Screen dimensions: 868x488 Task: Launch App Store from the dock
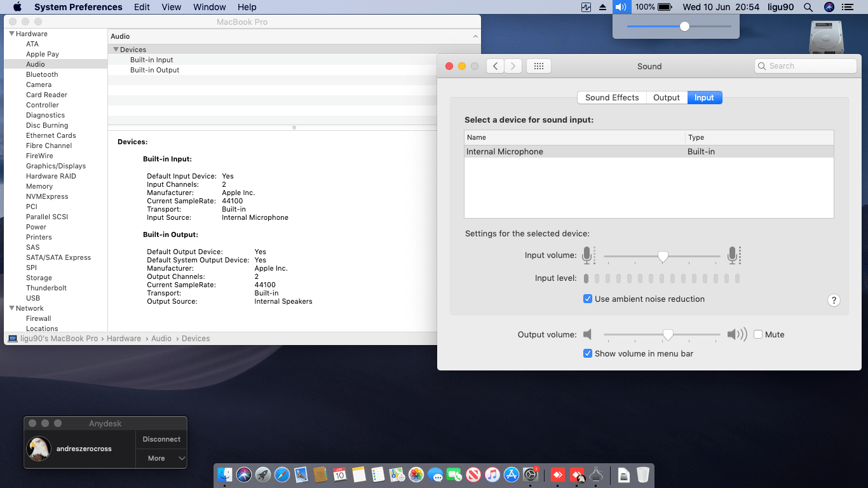(x=512, y=475)
